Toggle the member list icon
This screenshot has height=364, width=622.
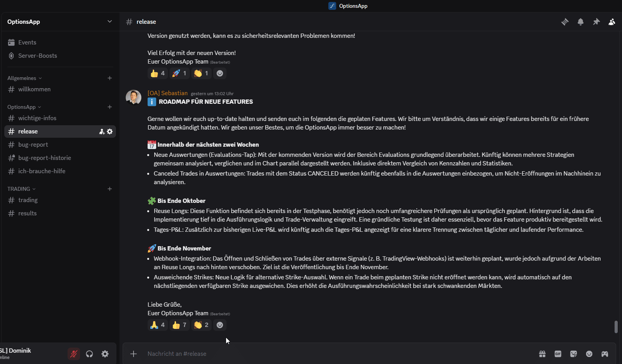612,22
